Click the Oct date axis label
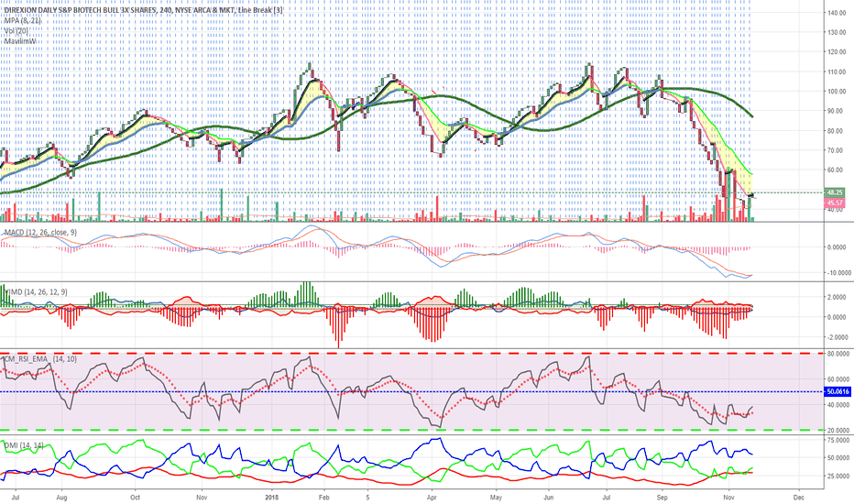Screen dimensions: 854x504 [135, 498]
